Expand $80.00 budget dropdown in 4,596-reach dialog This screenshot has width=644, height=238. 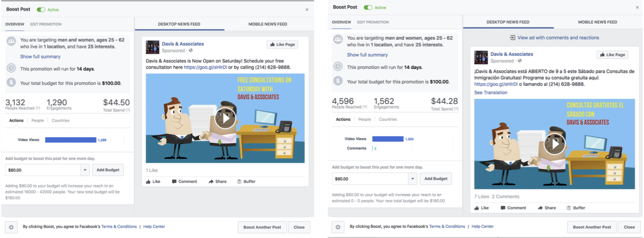(412, 178)
